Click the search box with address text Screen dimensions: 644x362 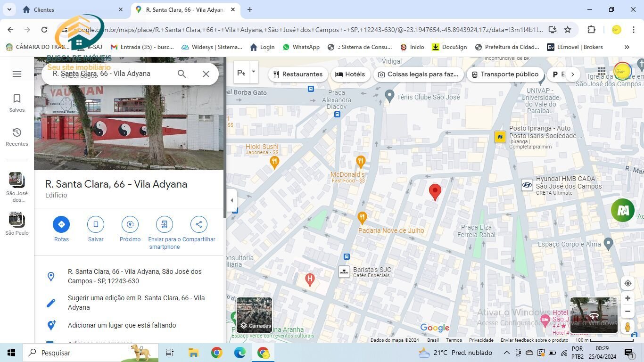(111, 74)
